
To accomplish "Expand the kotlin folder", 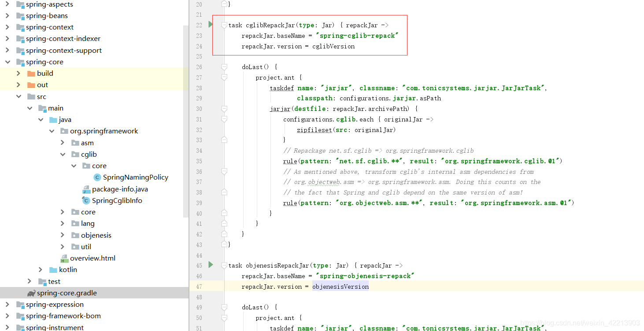I will coord(41,270).
